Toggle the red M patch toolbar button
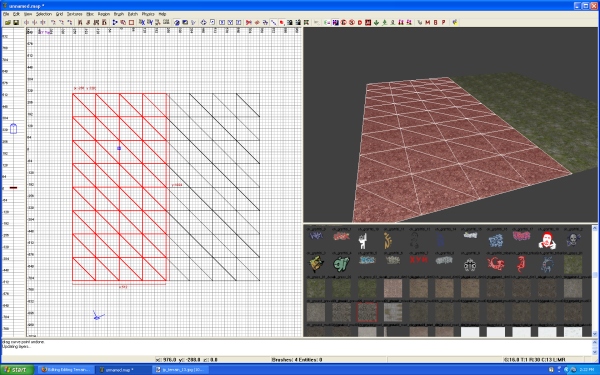 coord(428,23)
